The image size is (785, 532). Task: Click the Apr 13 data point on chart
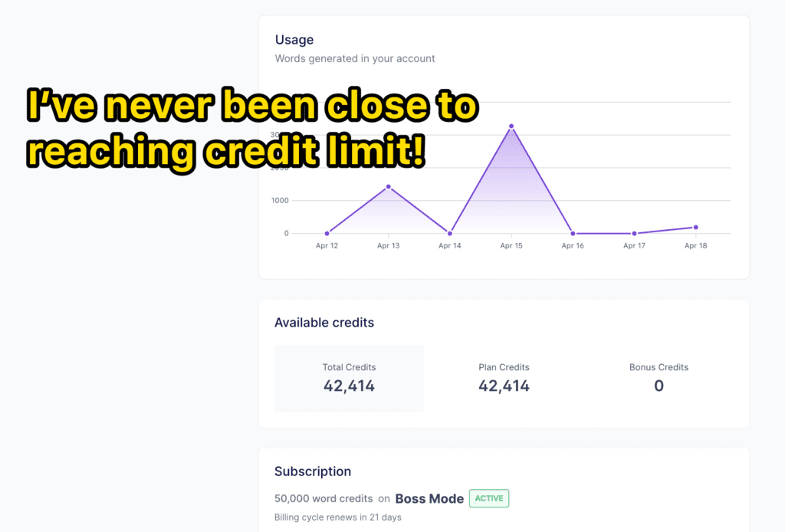(389, 187)
